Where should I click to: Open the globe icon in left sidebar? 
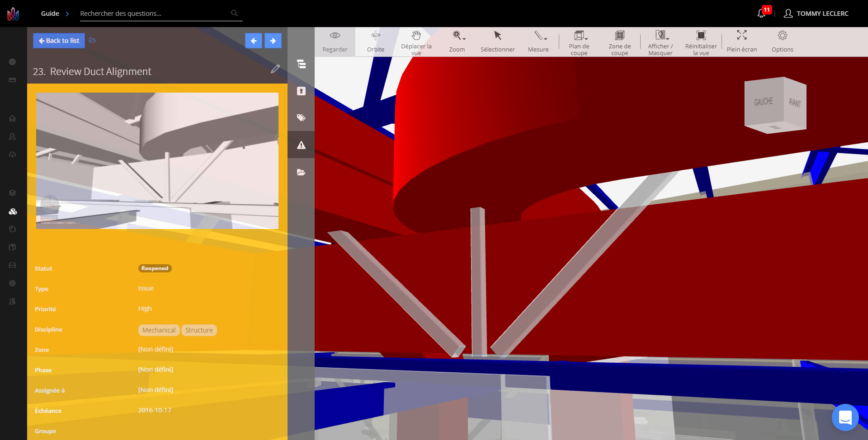(12, 62)
